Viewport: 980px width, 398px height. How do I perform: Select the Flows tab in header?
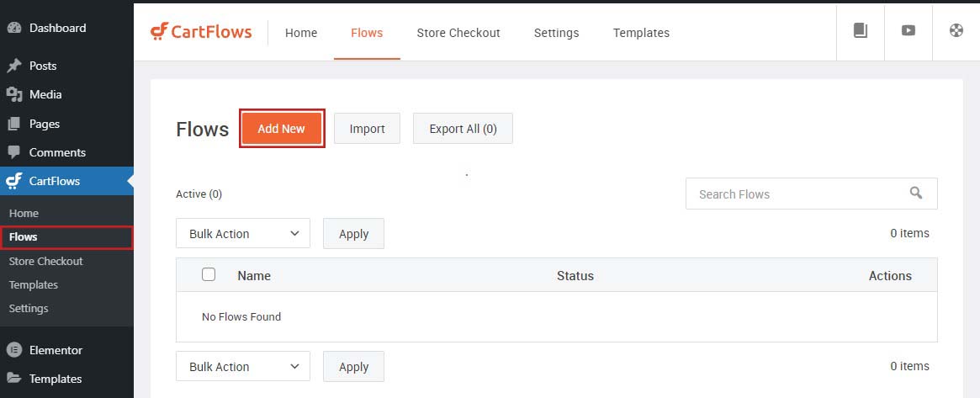(x=367, y=33)
